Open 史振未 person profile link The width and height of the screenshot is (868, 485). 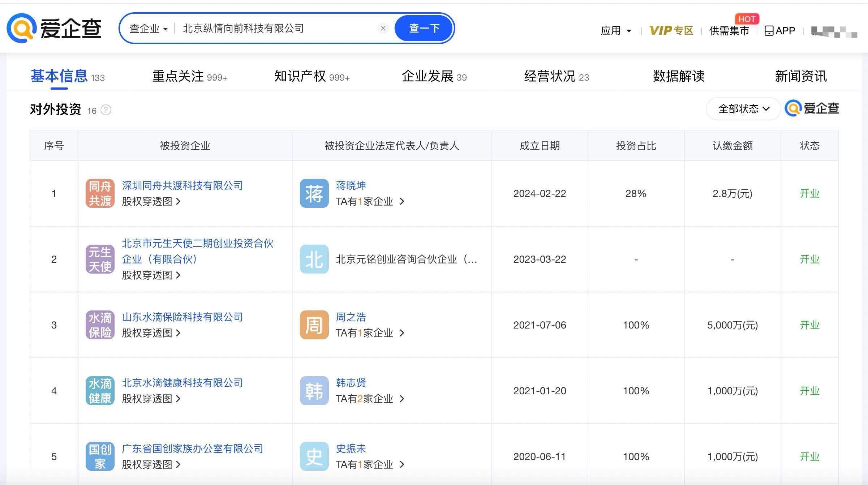(x=351, y=448)
